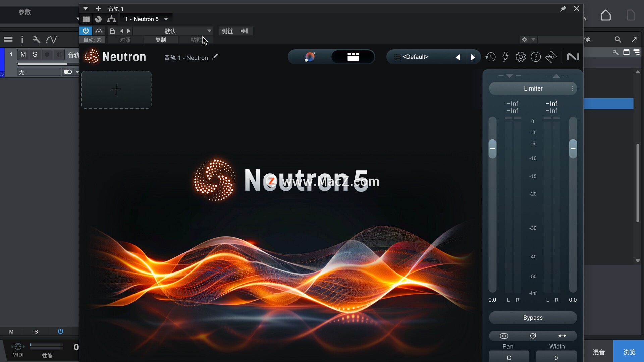The height and width of the screenshot is (362, 644).
Task: Select previous Neutron preset arrow
Action: pos(458,57)
